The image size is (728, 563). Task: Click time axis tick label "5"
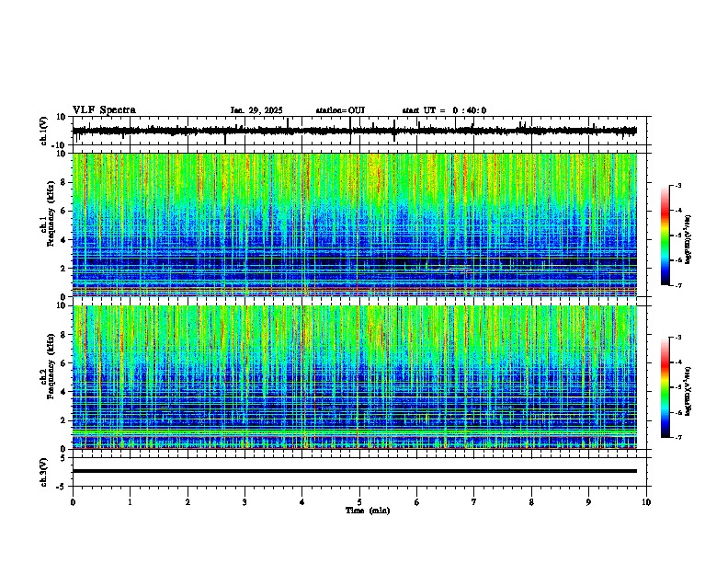click(x=359, y=502)
